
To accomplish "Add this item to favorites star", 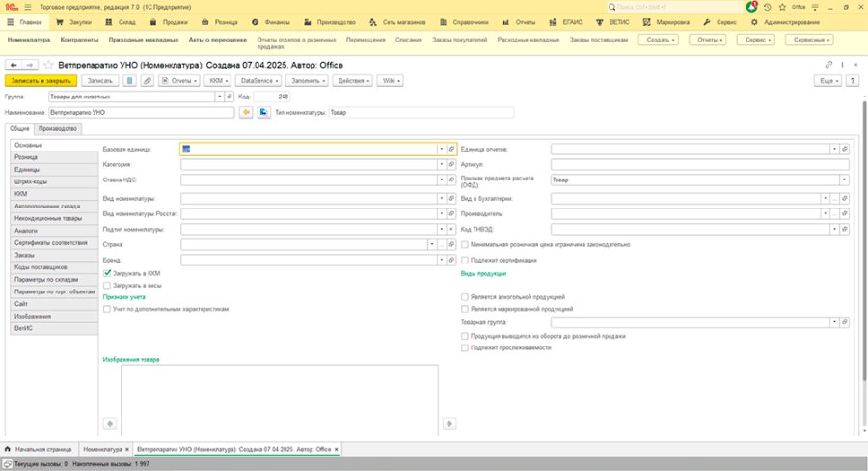I will click(49, 65).
